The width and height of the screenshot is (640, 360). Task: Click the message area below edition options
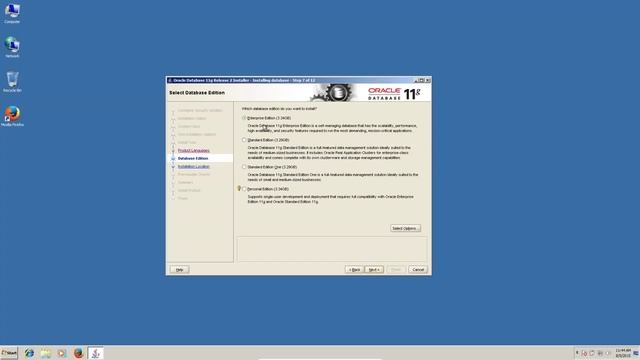pos(332,249)
